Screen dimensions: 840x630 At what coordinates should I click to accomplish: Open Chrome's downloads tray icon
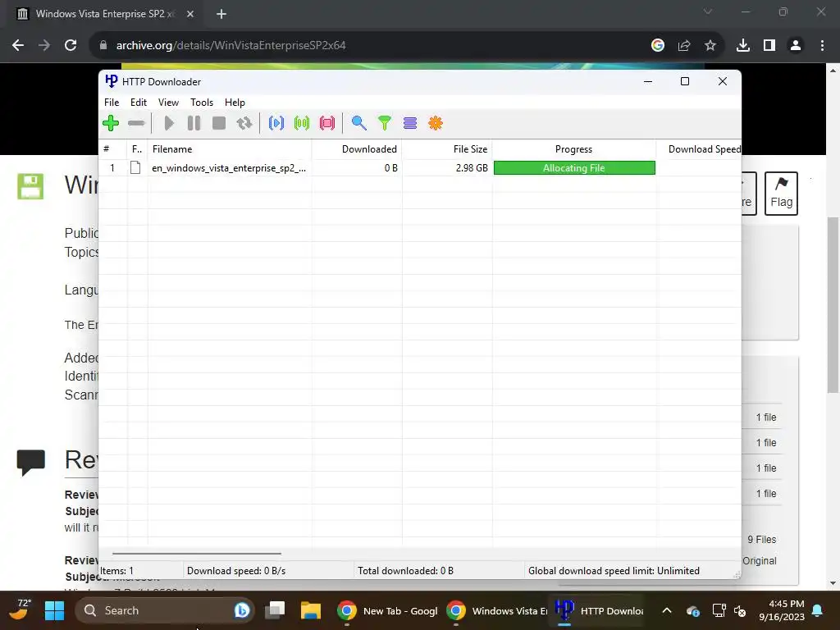[x=743, y=46]
